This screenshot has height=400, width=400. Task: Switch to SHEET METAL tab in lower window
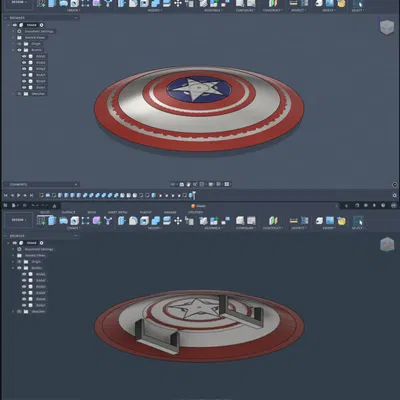[x=117, y=212]
